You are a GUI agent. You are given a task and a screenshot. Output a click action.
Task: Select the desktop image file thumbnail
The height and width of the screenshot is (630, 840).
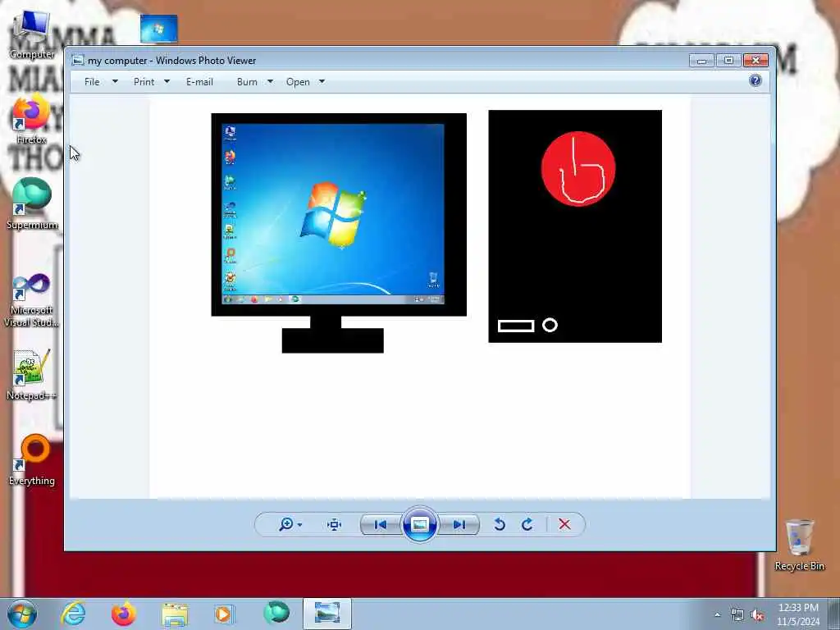coord(158,29)
